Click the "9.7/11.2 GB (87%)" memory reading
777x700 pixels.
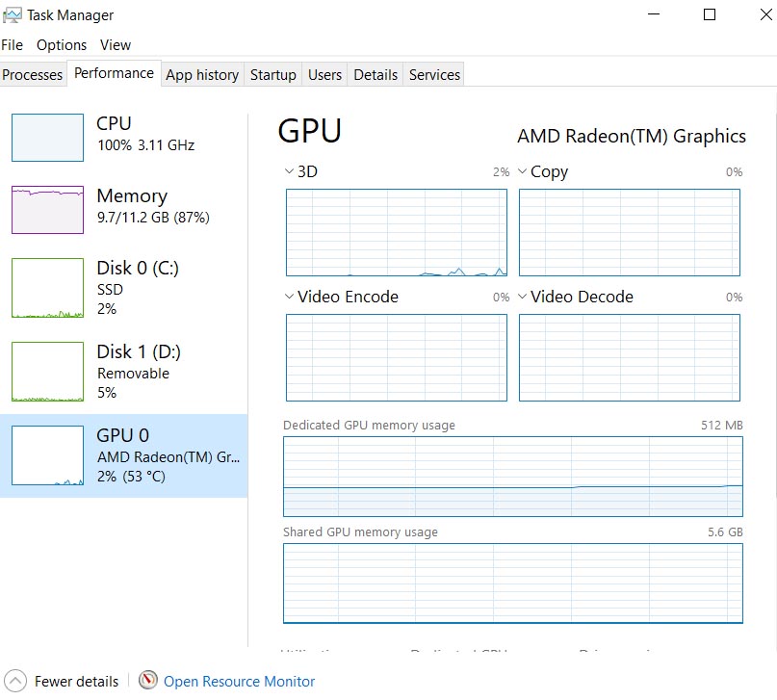tap(154, 218)
